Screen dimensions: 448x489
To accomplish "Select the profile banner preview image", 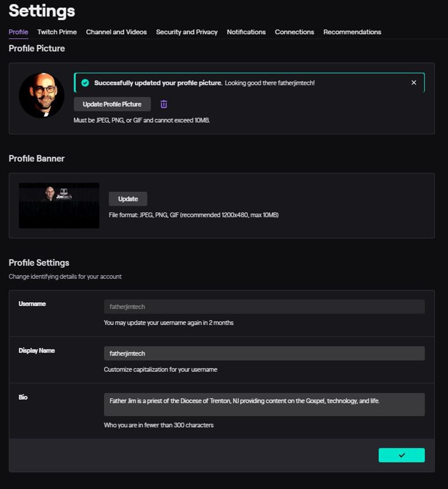I will click(x=59, y=205).
